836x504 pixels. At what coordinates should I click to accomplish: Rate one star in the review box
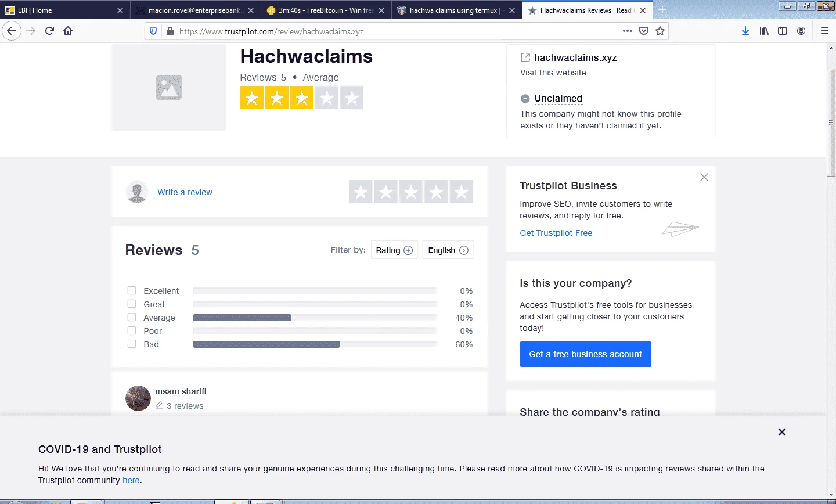(361, 192)
